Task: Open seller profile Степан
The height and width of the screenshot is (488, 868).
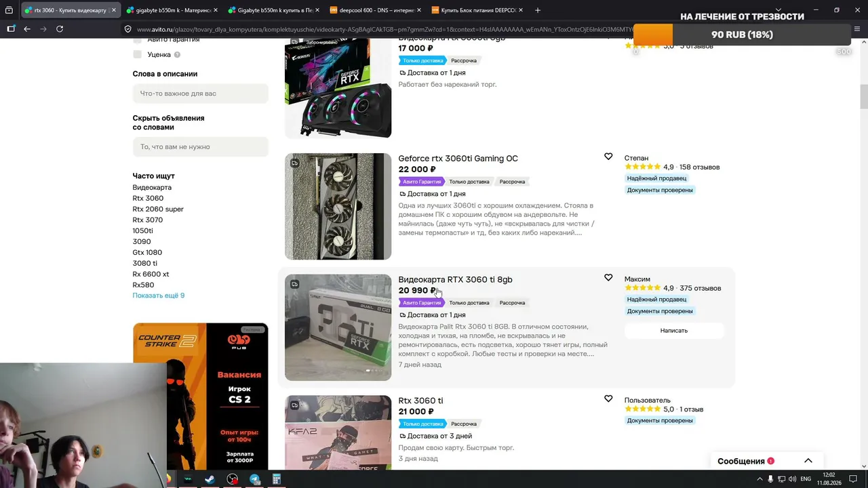Action: click(636, 158)
